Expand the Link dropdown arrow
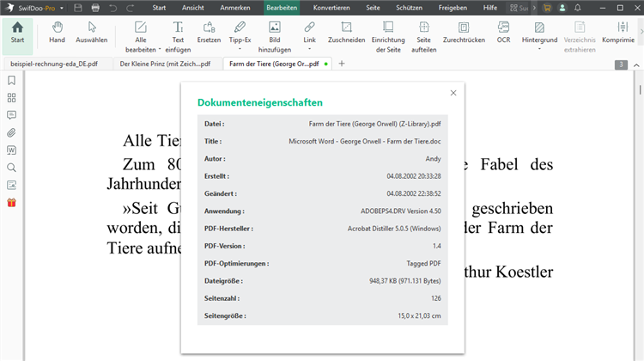The image size is (644, 361). click(x=309, y=49)
